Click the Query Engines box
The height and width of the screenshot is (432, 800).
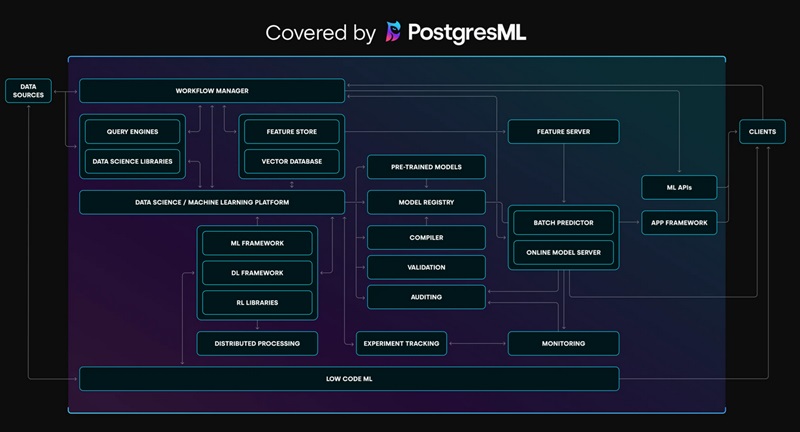132,132
